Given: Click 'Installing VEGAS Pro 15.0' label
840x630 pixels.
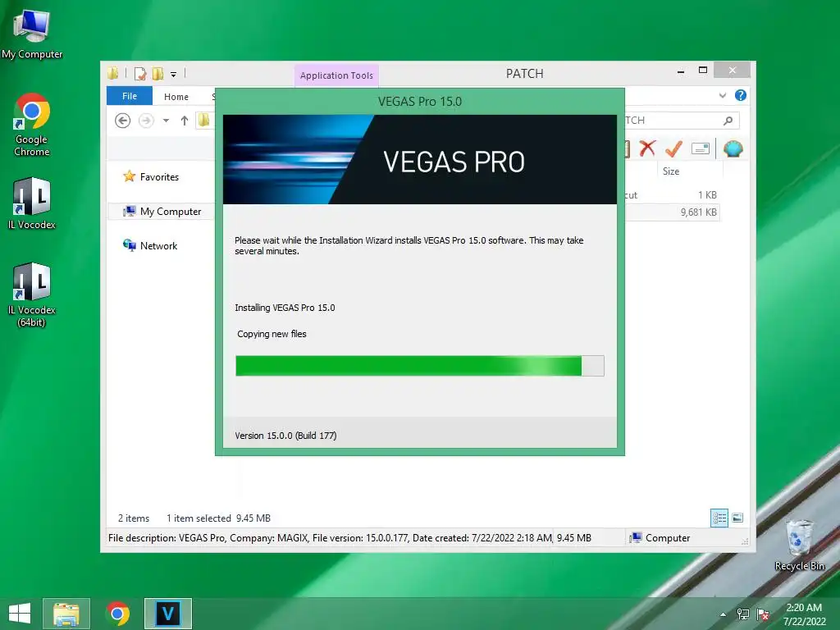Looking at the screenshot, I should (285, 308).
